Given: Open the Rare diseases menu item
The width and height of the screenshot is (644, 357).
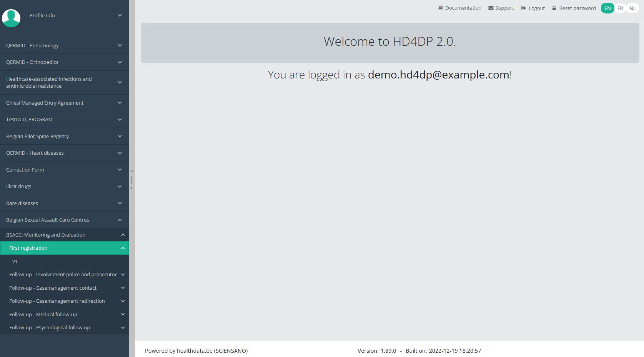Looking at the screenshot, I should pos(22,203).
